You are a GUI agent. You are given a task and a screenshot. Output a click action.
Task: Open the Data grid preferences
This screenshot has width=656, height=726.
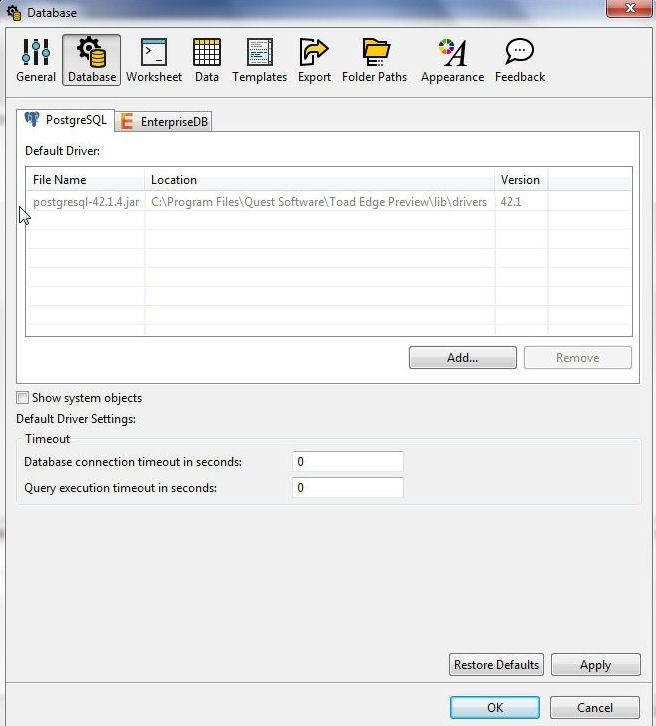(x=206, y=61)
